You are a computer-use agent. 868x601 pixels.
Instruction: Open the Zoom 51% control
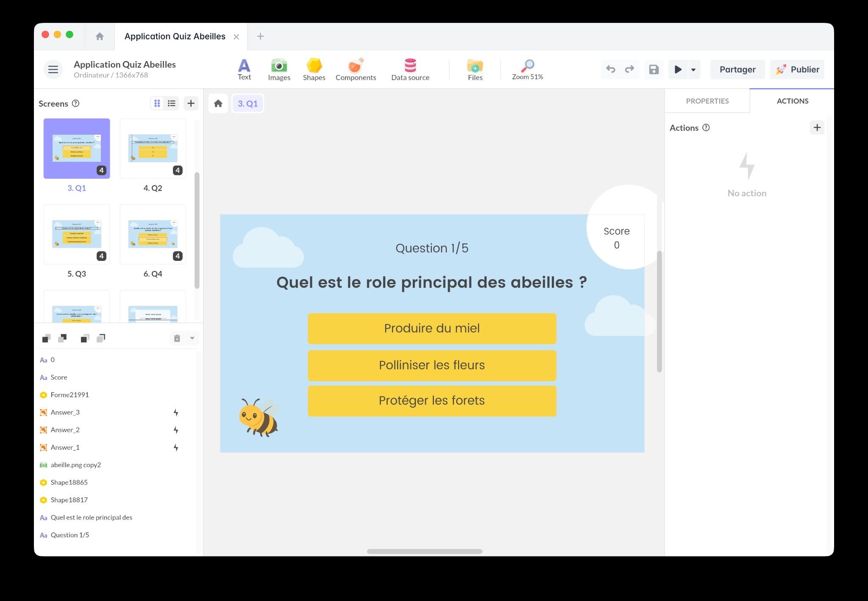click(527, 69)
